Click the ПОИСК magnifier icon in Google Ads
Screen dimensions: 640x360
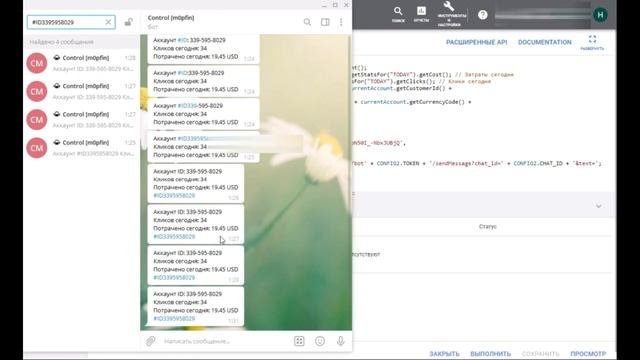tap(398, 14)
